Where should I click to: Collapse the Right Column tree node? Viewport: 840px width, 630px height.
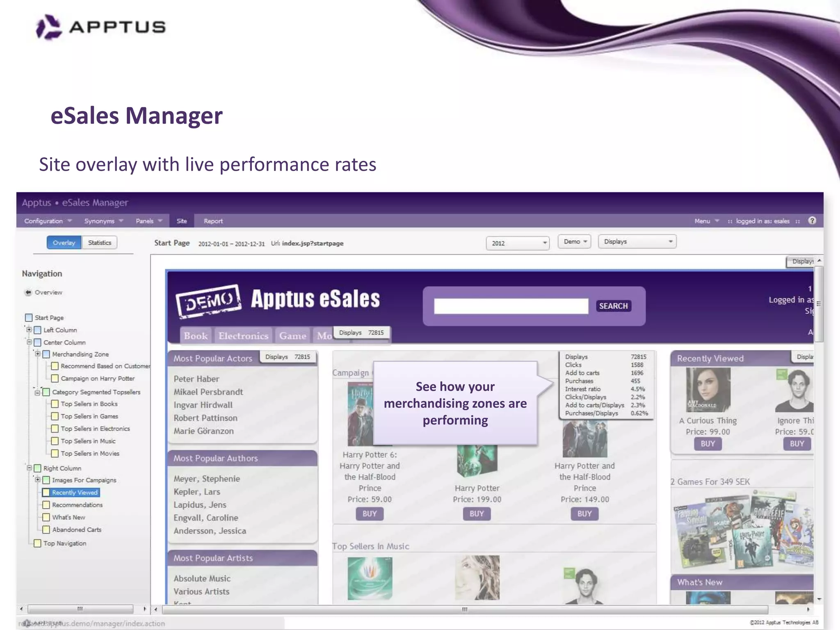pyautogui.click(x=29, y=468)
